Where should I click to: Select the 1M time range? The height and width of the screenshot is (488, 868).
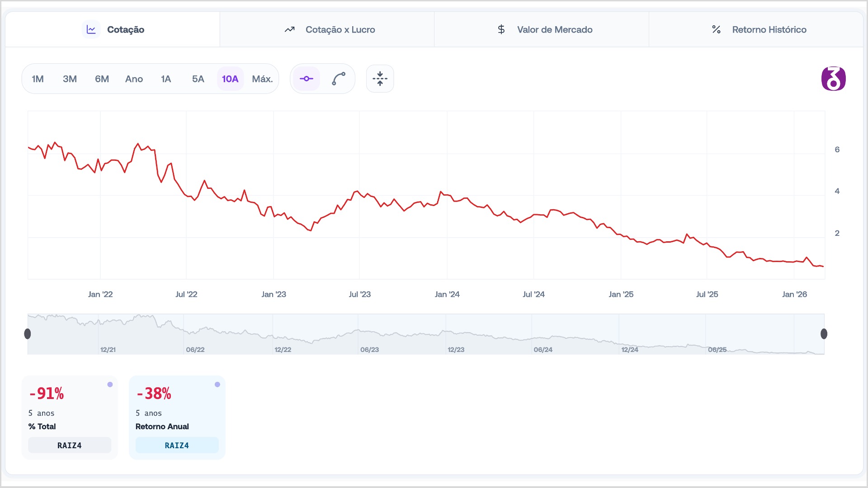pos(38,79)
